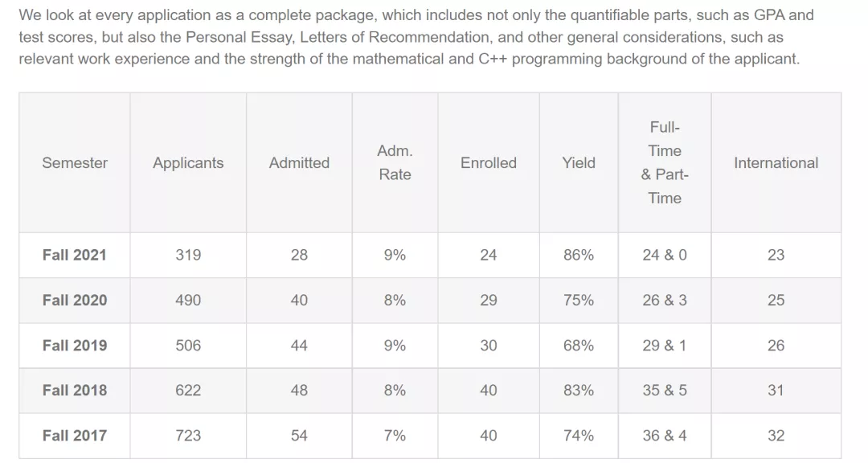The image size is (868, 463).
Task: Select the Fall 2017 row label
Action: click(x=75, y=436)
